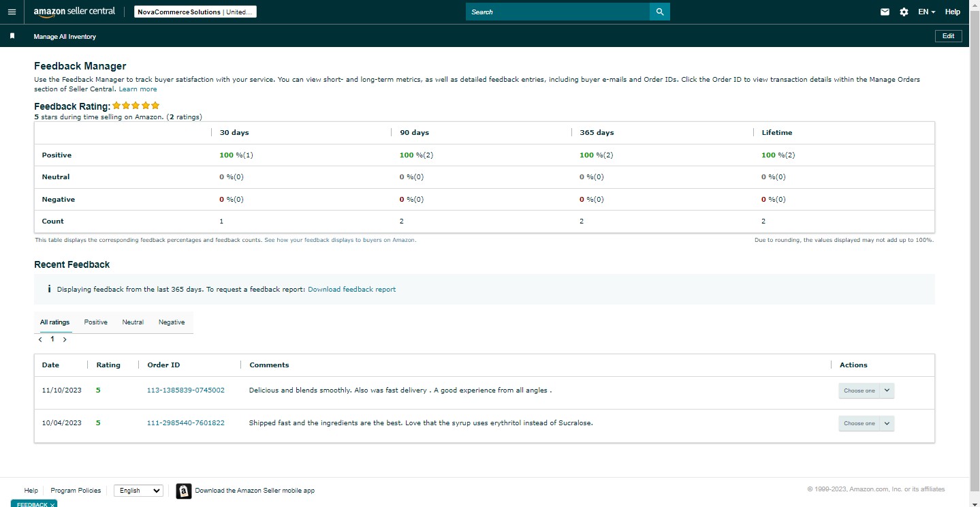Click dropdown arrow in 10/04/2023 row
This screenshot has width=980, height=507.
(x=887, y=423)
